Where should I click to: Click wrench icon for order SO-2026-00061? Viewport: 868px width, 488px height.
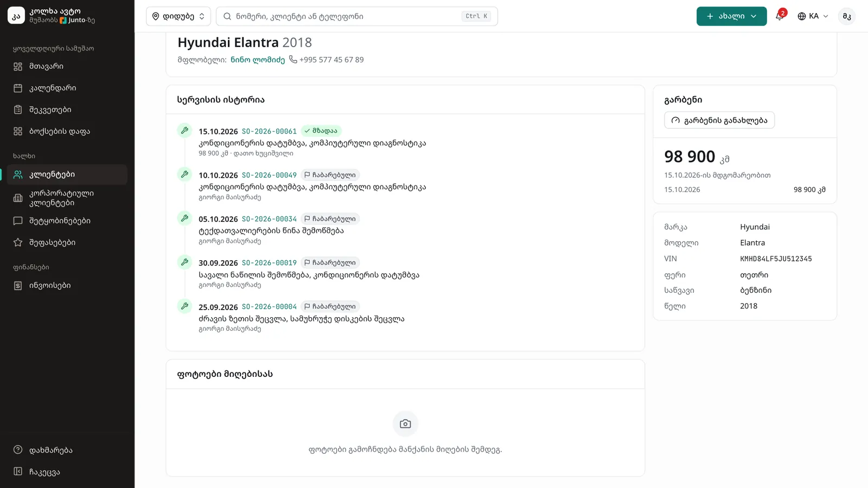(184, 131)
